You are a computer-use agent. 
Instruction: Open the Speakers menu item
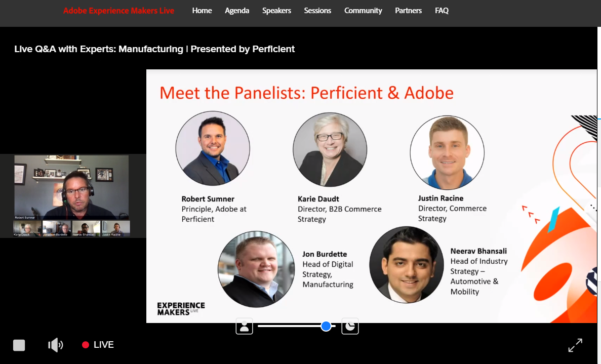coord(277,11)
